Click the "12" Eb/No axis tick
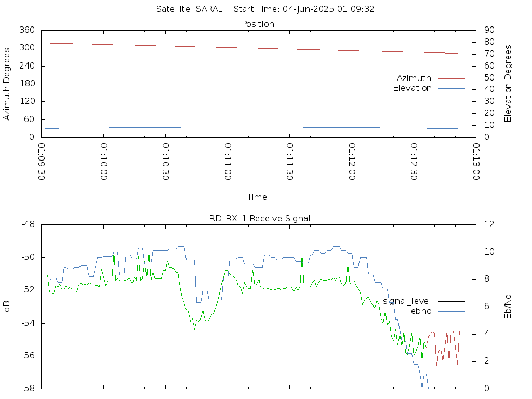The height and width of the screenshot is (399, 532). click(x=489, y=224)
